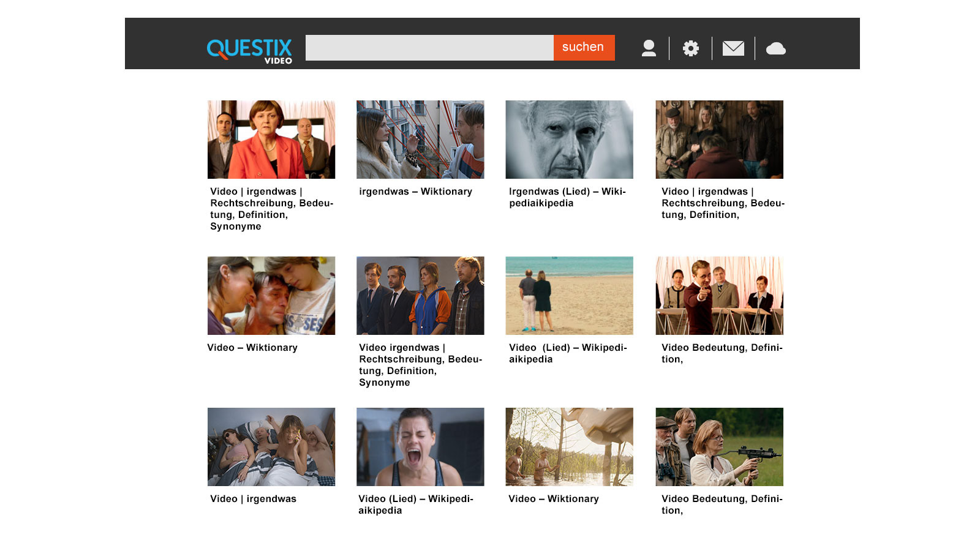Open 'irgendwas – Wiktionary' title link
The width and height of the screenshot is (980, 551).
click(415, 192)
